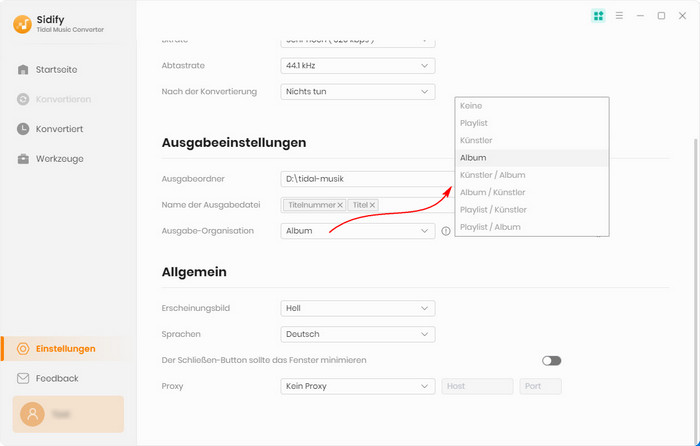The width and height of the screenshot is (700, 446).
Task: Open the Konvertiert history section
Action: click(x=59, y=129)
